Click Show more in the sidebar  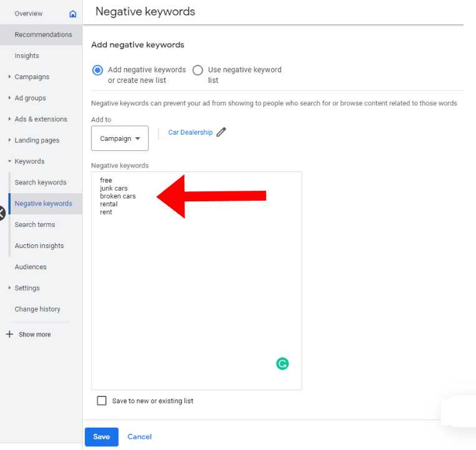tap(35, 334)
